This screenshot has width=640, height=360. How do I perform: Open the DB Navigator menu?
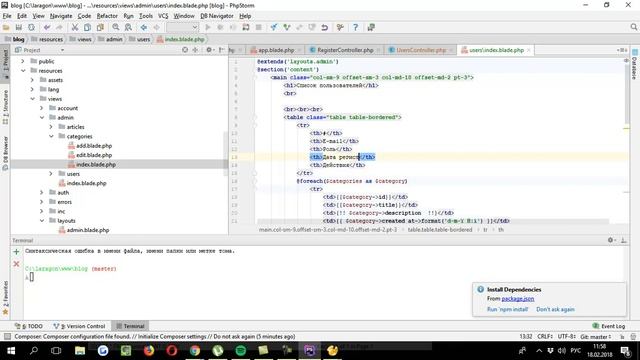[x=217, y=16]
